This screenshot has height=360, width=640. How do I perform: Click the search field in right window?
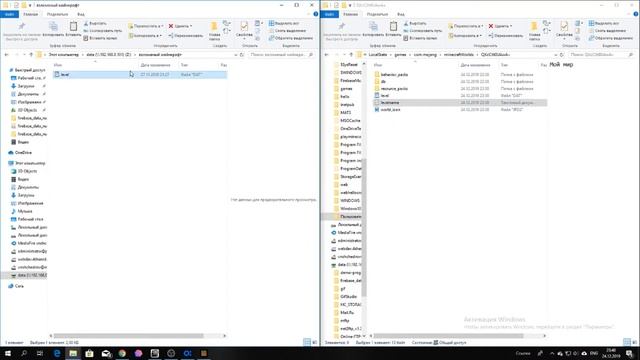(x=601, y=55)
